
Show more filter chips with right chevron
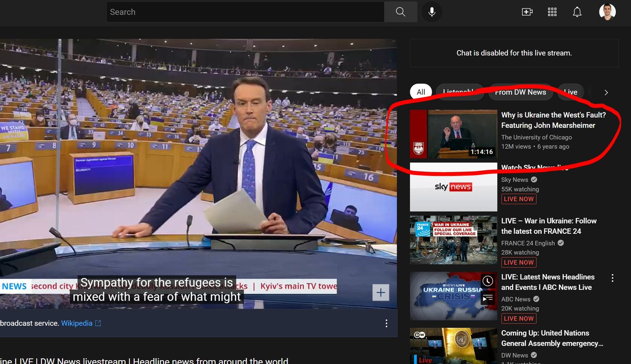pos(606,92)
